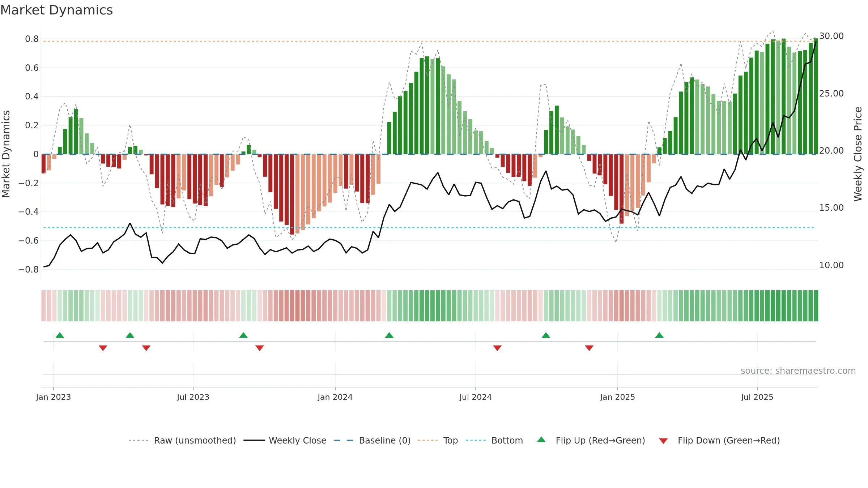Click the Jan 2025 x-axis label
This screenshot has height=488, width=868.
pos(617,397)
